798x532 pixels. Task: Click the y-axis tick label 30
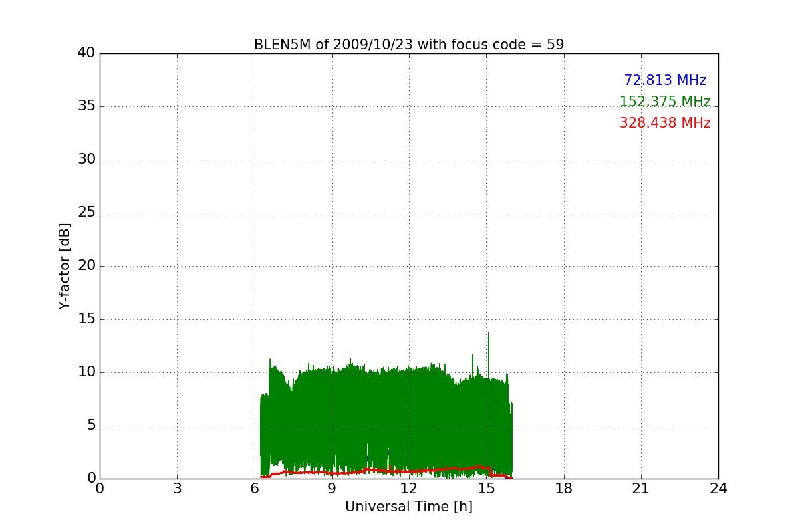pos(86,160)
